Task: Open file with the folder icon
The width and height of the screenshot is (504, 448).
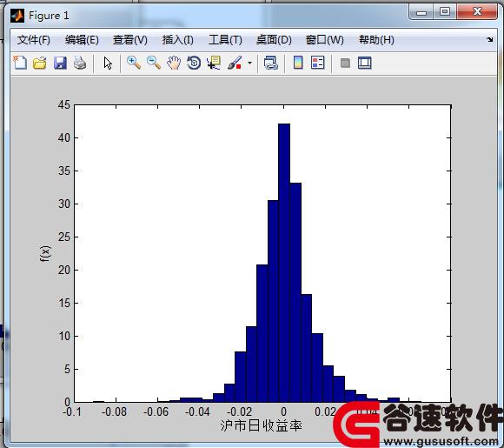Action: tap(40, 63)
